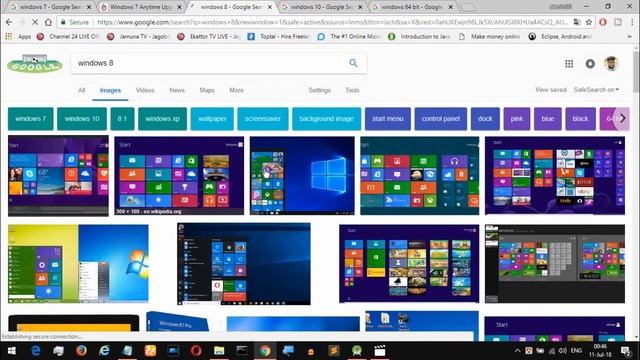Filter by wallpaper chip
The image size is (640, 360).
212,119
